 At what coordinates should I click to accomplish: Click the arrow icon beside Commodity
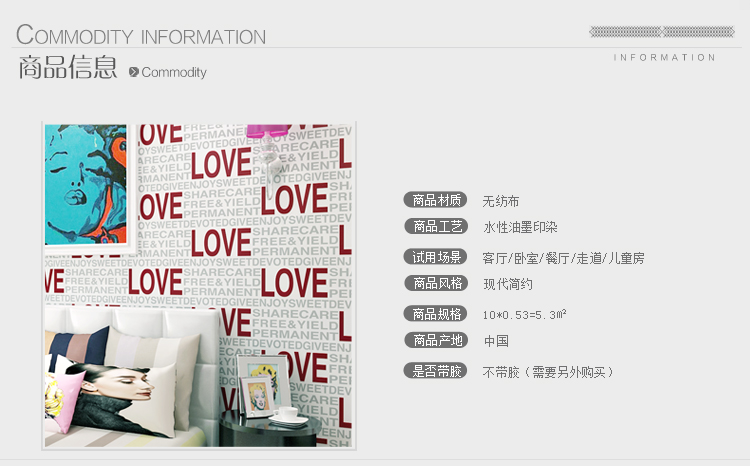134,72
